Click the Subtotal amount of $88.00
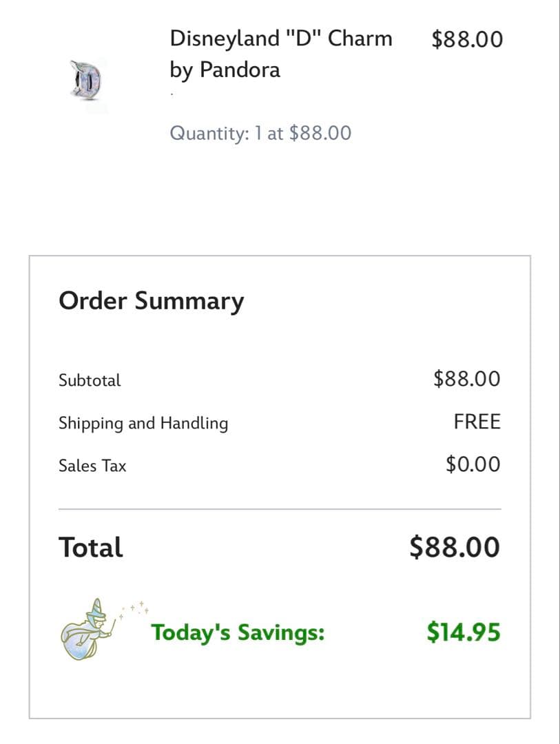This screenshot has height=744, width=560. tap(466, 378)
